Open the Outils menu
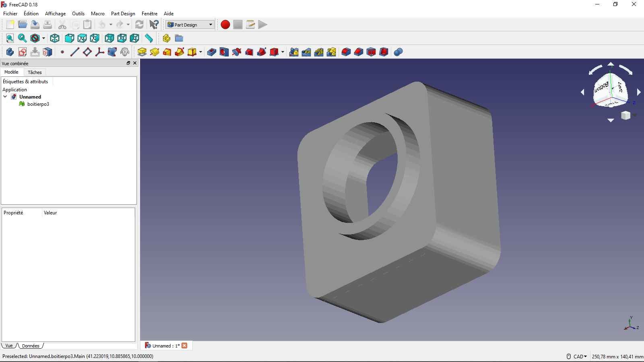Viewport: 644px width, 362px height. tap(78, 13)
